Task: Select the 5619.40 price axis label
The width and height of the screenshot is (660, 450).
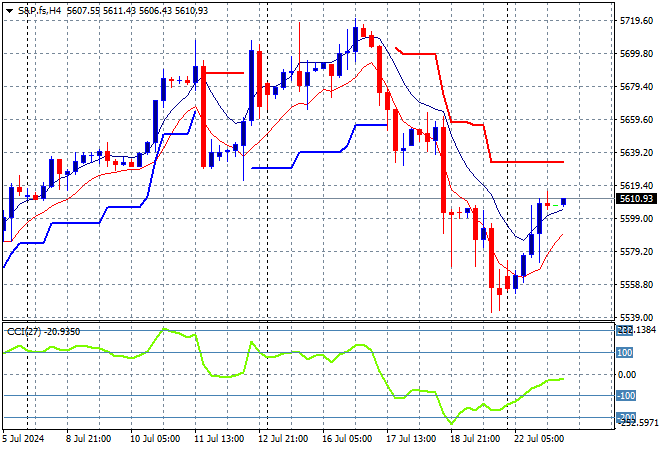Action: [x=636, y=186]
